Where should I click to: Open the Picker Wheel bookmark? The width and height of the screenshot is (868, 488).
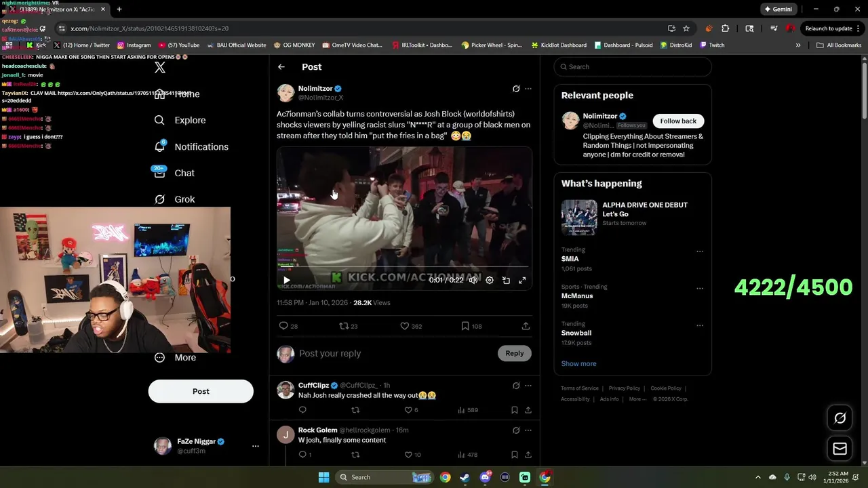[492, 45]
